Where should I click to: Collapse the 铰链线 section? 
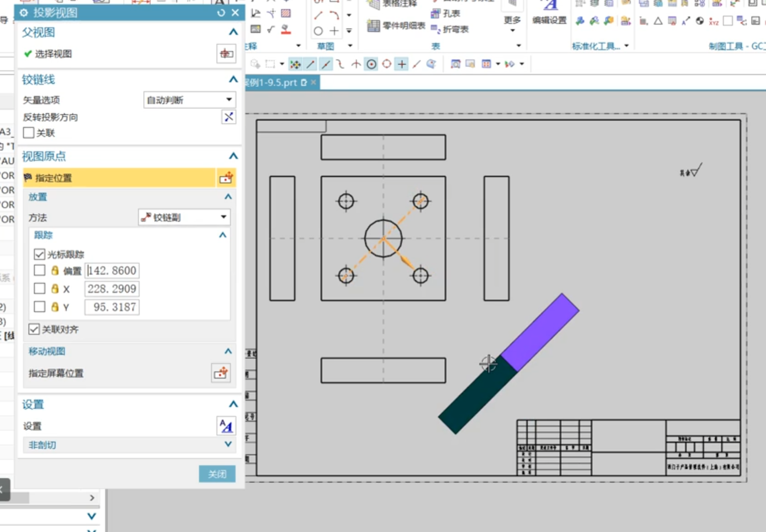tap(233, 79)
